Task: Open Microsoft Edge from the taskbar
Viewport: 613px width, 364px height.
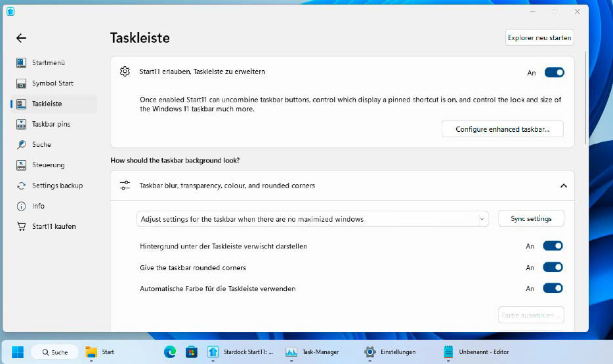Action: [x=170, y=352]
